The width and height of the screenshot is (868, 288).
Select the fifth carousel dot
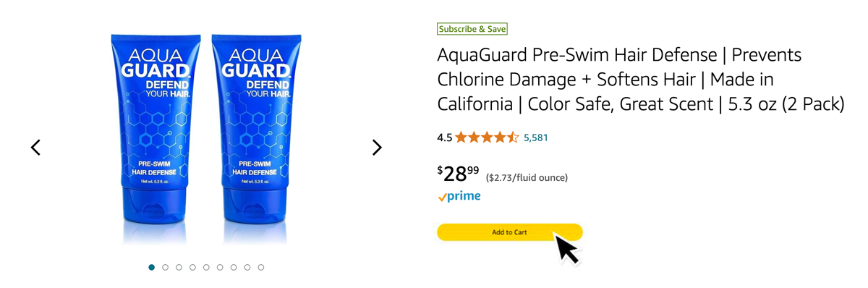[206, 267]
